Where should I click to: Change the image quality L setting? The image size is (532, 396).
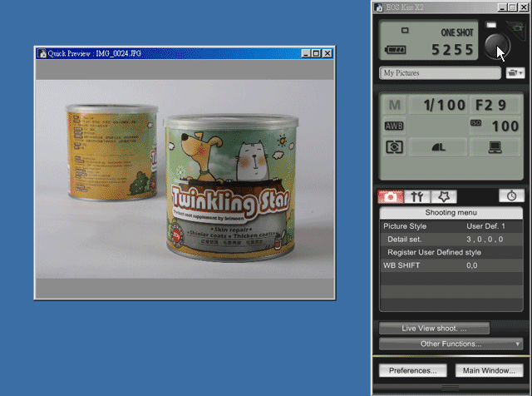click(438, 147)
